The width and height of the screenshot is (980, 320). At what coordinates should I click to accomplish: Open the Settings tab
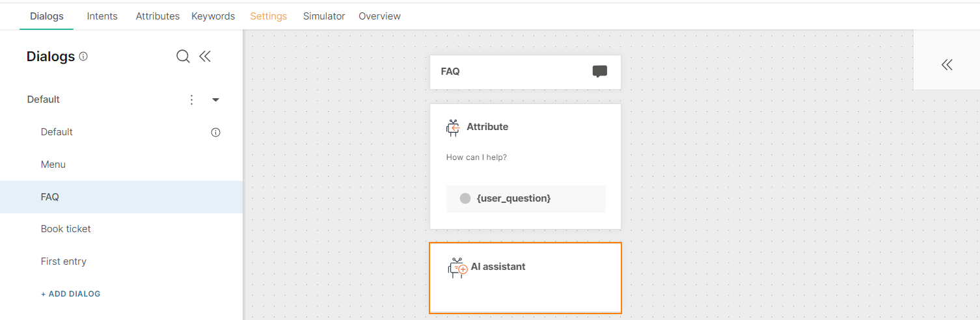click(x=269, y=16)
